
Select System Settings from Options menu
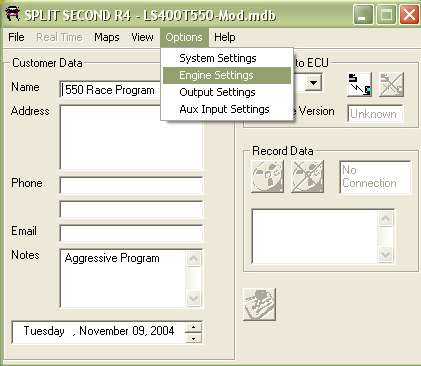pyautogui.click(x=227, y=58)
